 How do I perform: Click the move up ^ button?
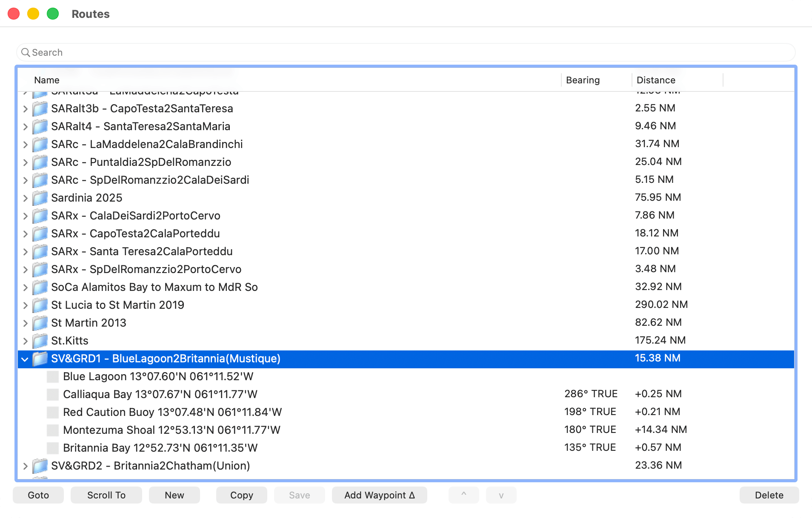coord(464,495)
